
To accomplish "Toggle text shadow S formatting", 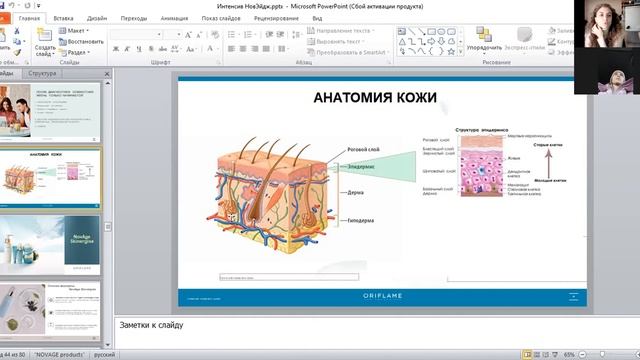I will pyautogui.click(x=151, y=49).
